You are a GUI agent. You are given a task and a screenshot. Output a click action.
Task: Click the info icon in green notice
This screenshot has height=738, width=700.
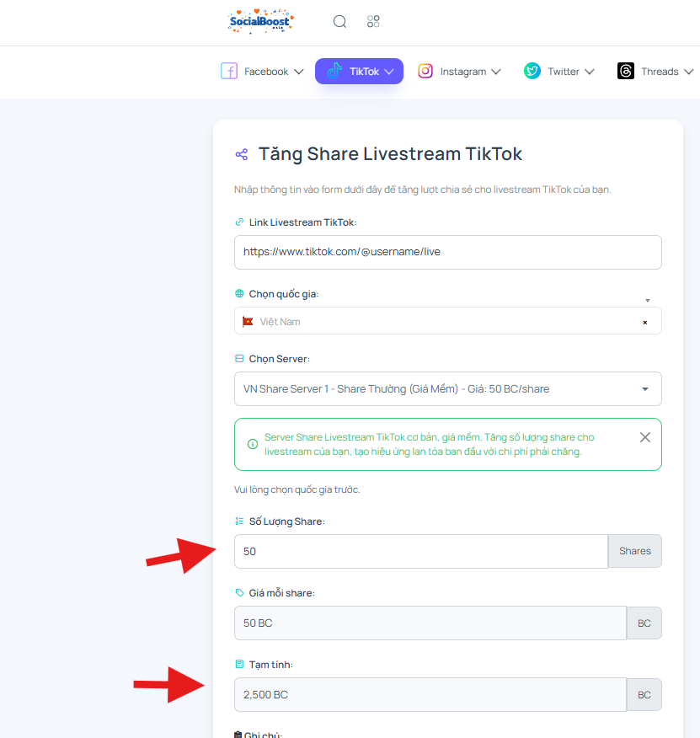(x=253, y=444)
